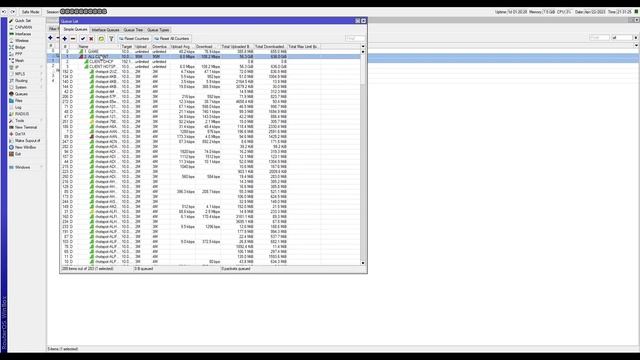Image resolution: width=640 pixels, height=360 pixels.
Task: Switch to the Interface Queues tab
Action: (x=105, y=30)
